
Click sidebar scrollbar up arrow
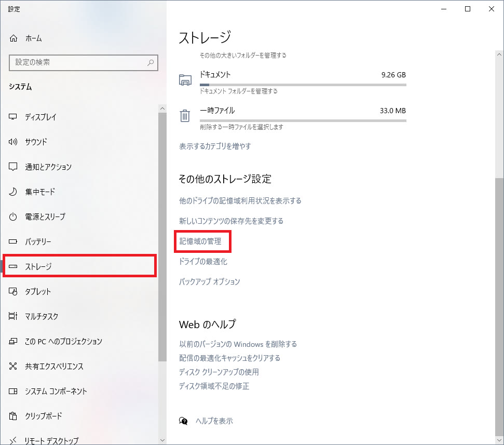point(162,109)
